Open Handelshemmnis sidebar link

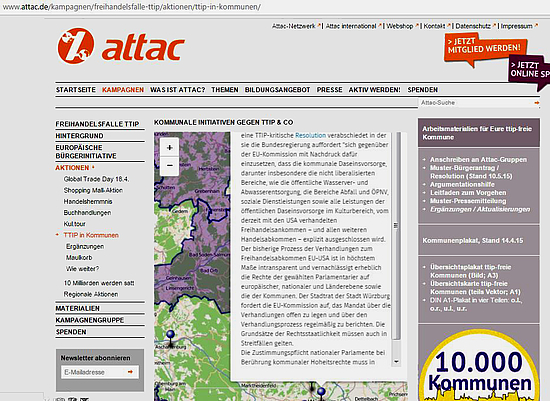point(88,201)
